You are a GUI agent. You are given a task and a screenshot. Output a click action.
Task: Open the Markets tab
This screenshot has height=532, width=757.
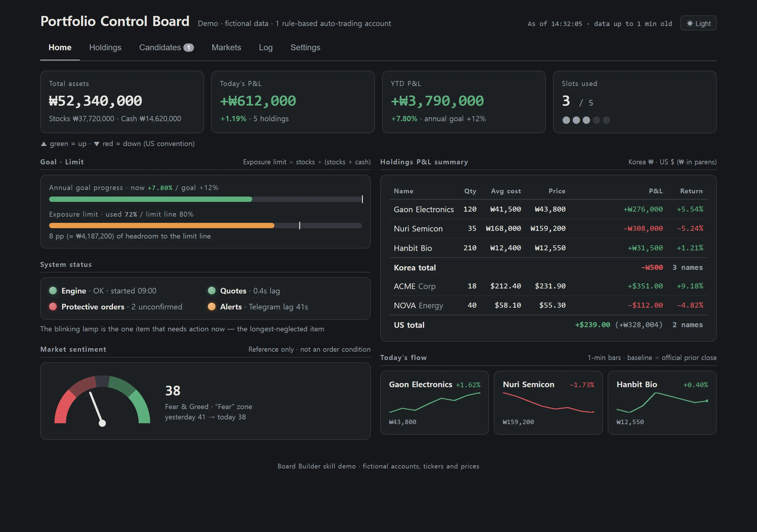click(x=226, y=48)
